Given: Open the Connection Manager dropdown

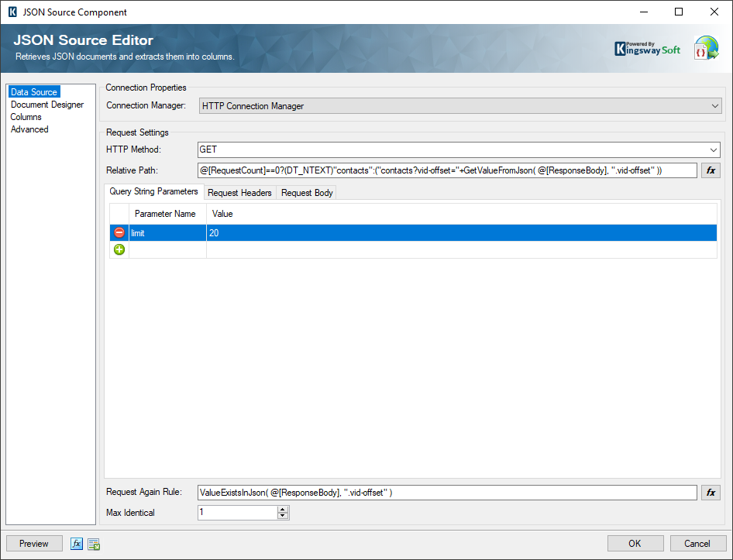Looking at the screenshot, I should click(x=715, y=105).
